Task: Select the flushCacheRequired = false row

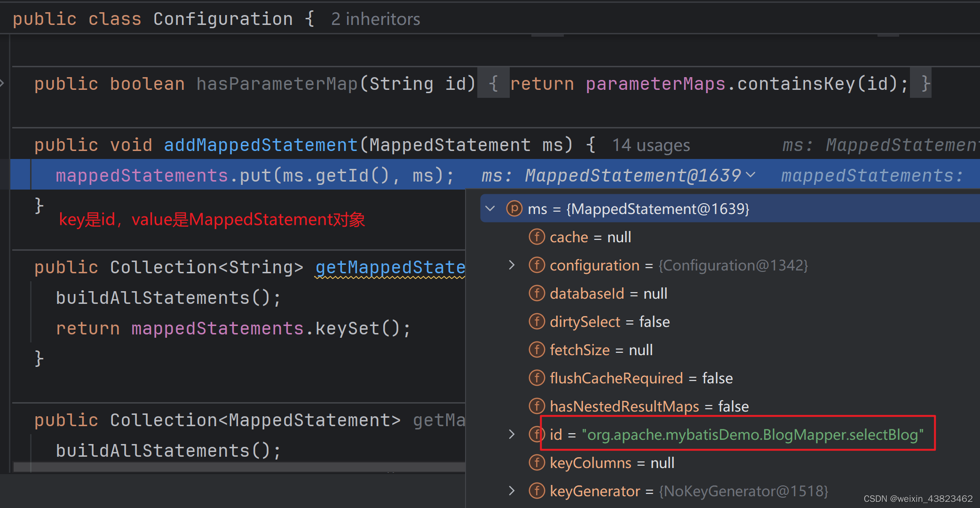Action: click(x=641, y=378)
